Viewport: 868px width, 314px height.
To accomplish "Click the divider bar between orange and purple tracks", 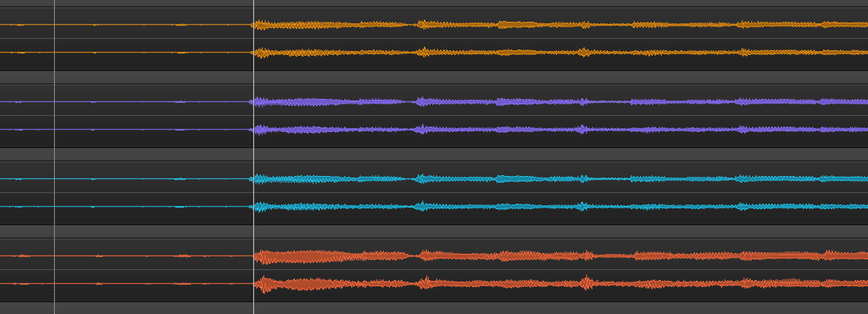I will coord(434,77).
